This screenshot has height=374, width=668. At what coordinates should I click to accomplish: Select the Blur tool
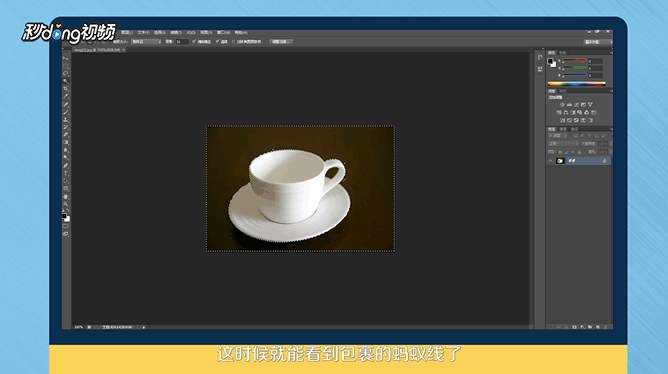[x=66, y=150]
